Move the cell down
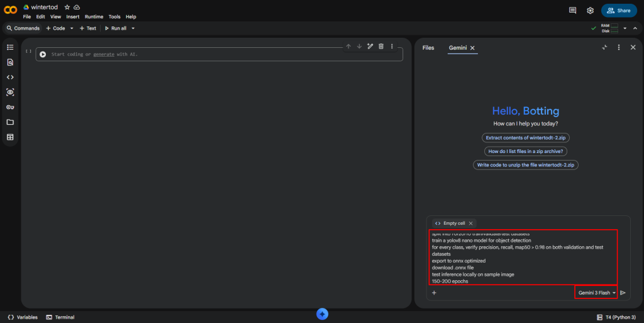The height and width of the screenshot is (323, 644). (359, 47)
